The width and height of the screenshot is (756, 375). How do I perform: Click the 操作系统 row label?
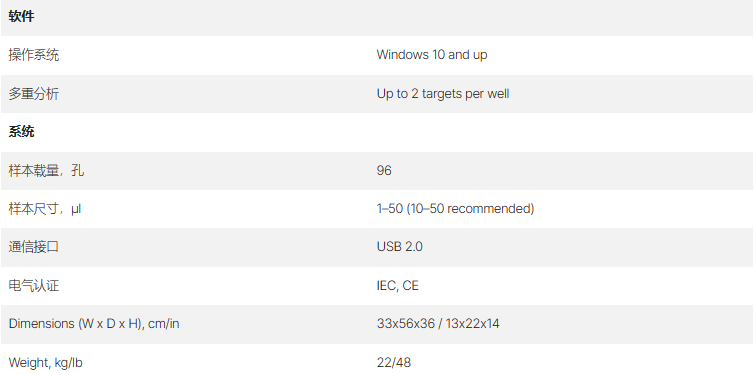point(34,55)
